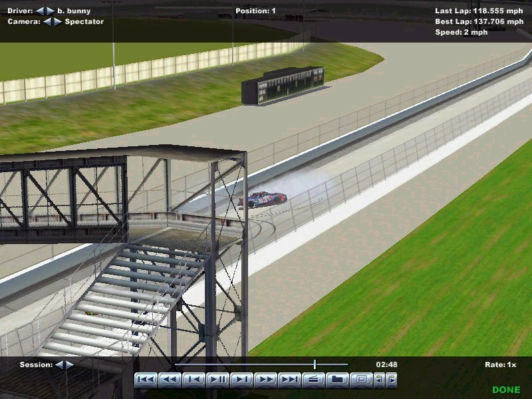The image size is (532, 399).
Task: Rewind the replay
Action: coord(170,380)
